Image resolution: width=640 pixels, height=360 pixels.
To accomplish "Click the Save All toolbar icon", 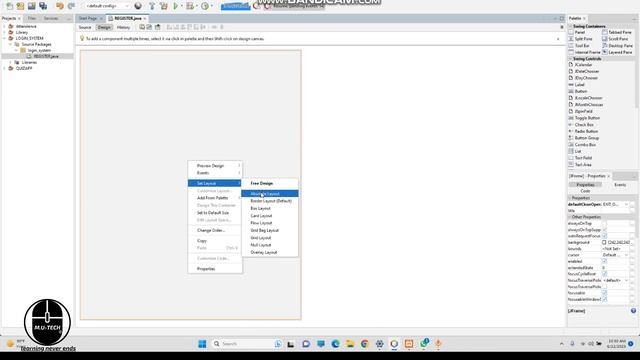I will point(43,6).
